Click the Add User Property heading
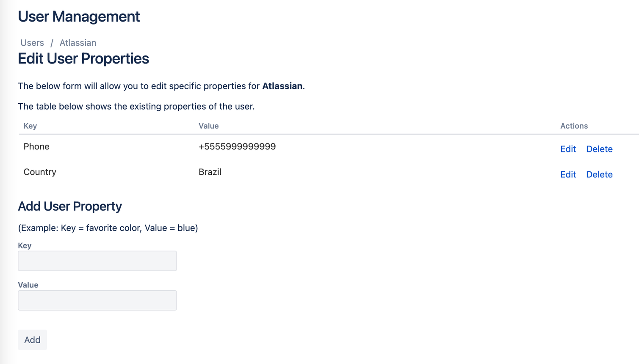 (x=70, y=206)
